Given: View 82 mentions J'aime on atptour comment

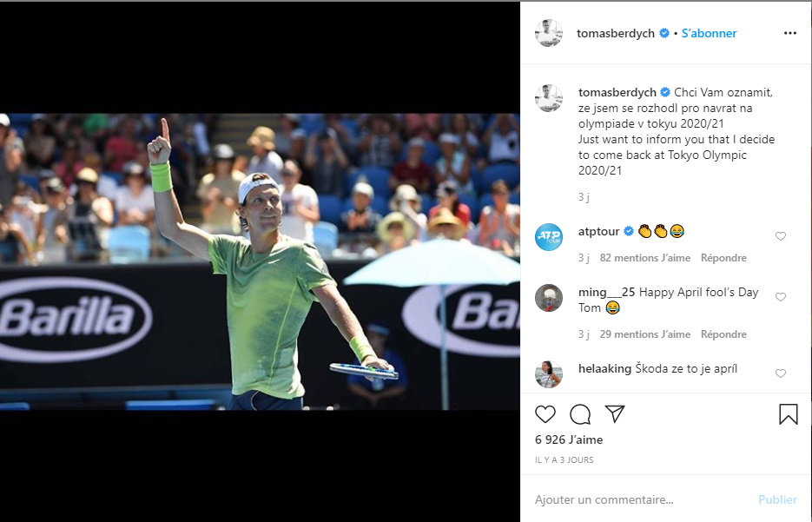Looking at the screenshot, I should [x=644, y=258].
